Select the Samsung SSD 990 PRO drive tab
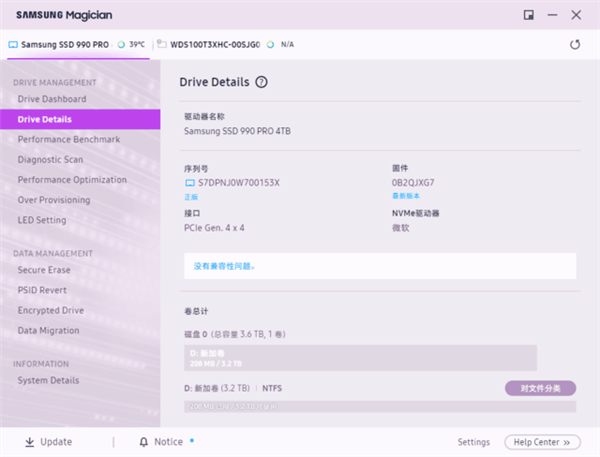 click(x=62, y=45)
